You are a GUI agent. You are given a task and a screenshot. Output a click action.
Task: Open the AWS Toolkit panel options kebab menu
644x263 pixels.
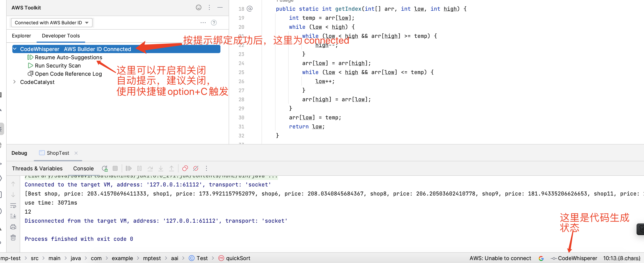tap(209, 7)
